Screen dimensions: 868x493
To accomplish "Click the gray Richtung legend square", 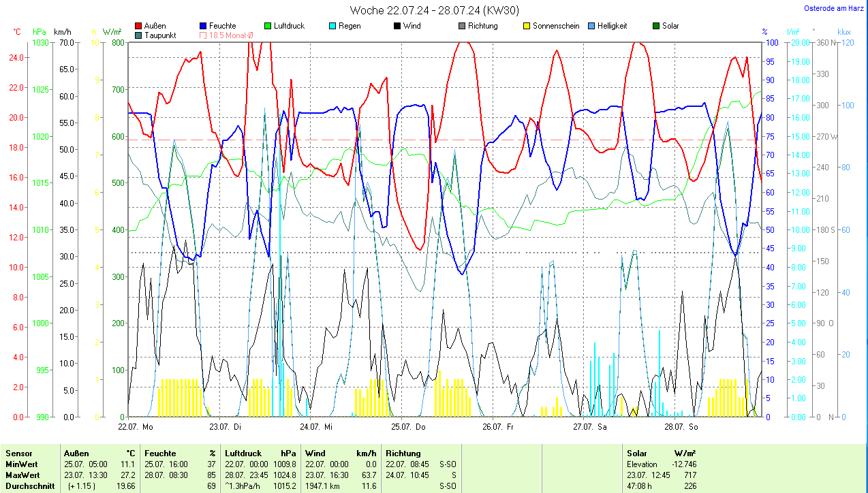I will click(462, 26).
